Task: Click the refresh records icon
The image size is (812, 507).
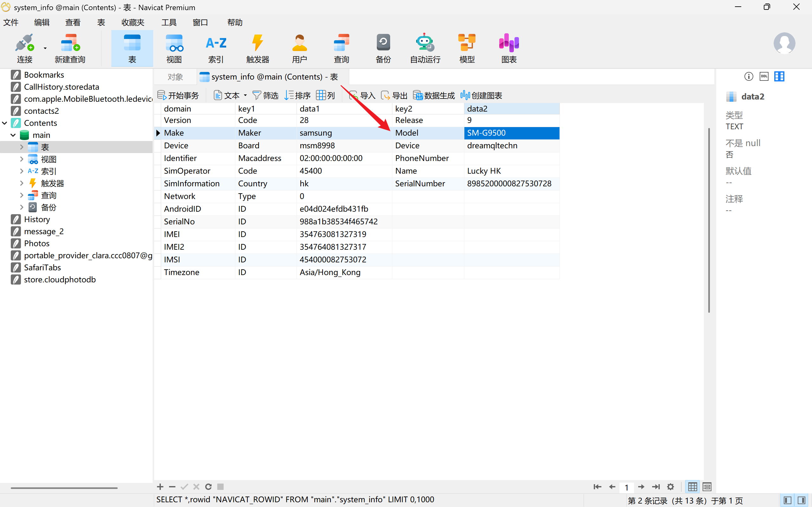Action: (208, 486)
